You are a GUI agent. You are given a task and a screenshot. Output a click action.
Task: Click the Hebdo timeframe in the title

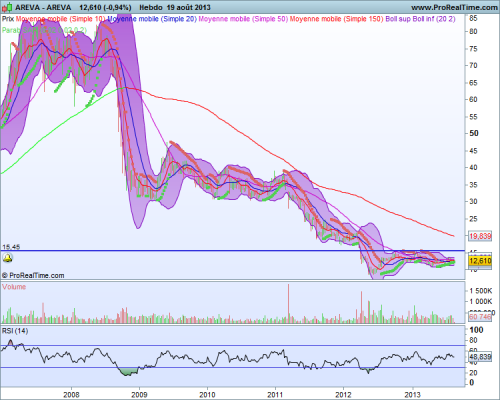(151, 7)
